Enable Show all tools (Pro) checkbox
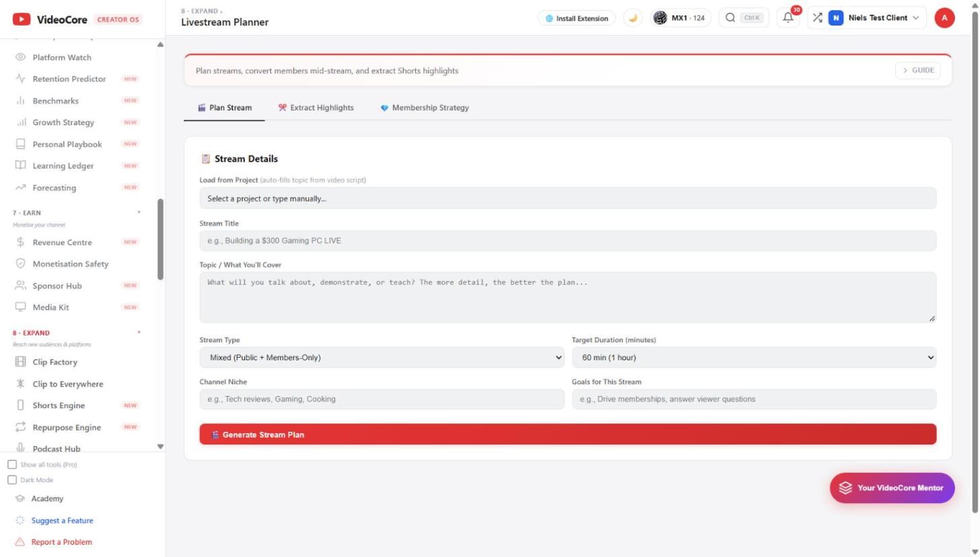The width and height of the screenshot is (980, 557). pyautogui.click(x=12, y=465)
